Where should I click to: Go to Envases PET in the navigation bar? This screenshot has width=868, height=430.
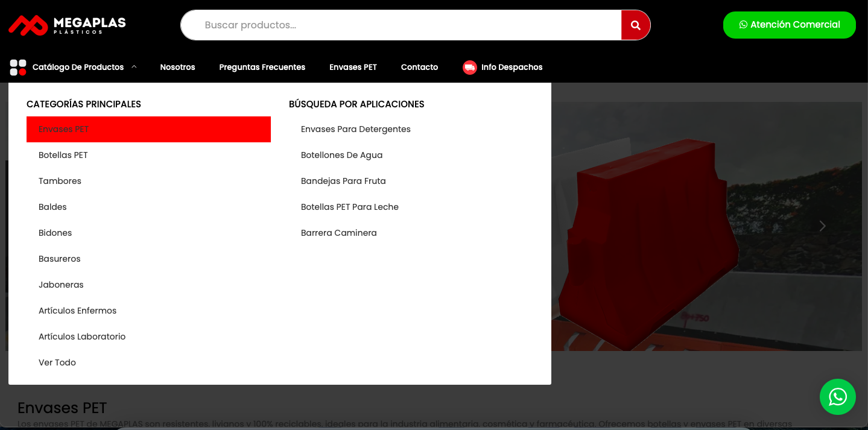353,68
